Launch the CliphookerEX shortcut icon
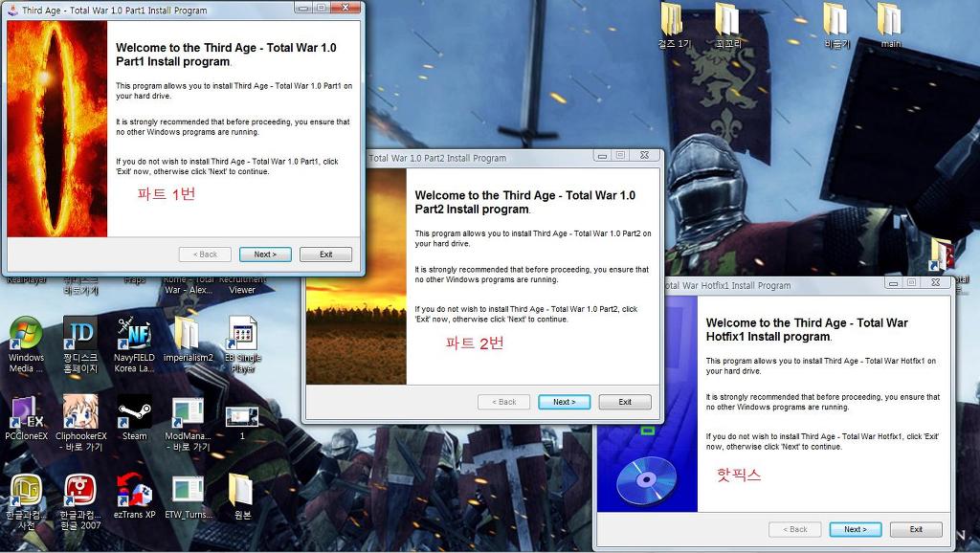This screenshot has height=553, width=980. [x=80, y=423]
